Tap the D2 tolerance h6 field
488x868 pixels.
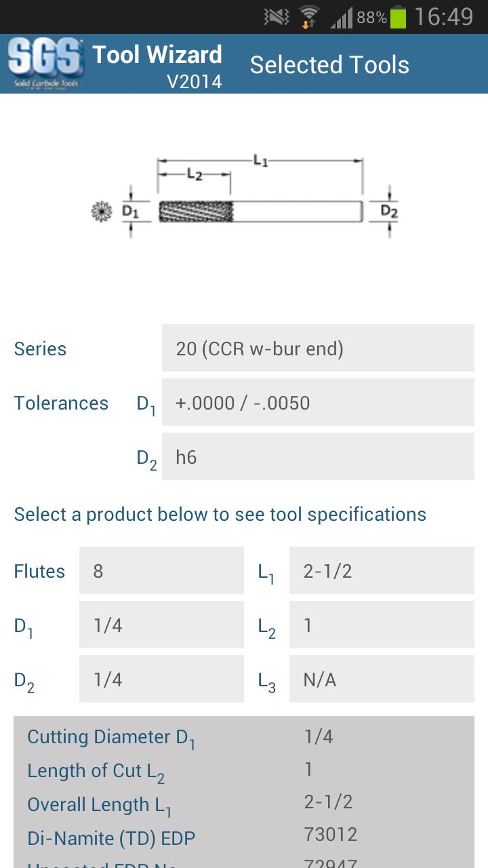[318, 457]
